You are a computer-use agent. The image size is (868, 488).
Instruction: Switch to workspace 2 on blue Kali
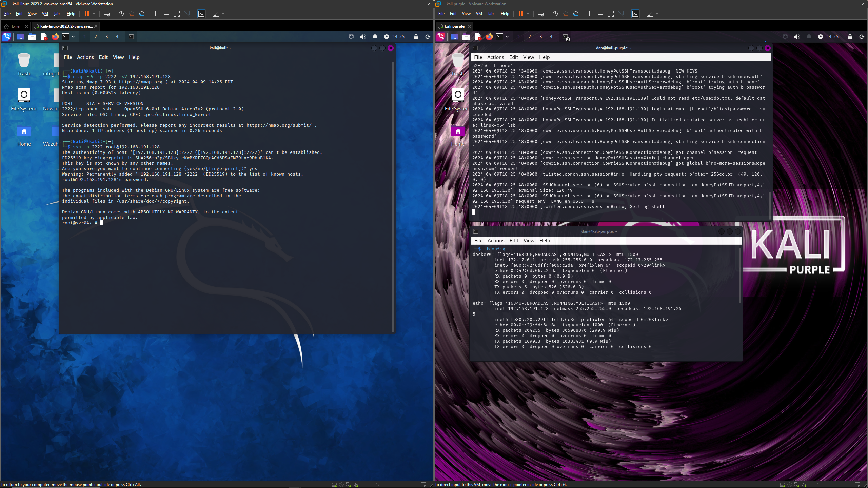pos(96,37)
